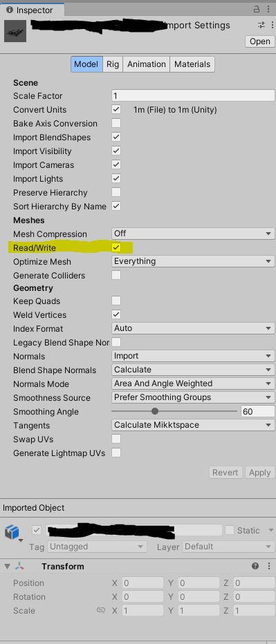The image size is (276, 644).
Task: Open the Inspector panel kebab menu
Action: (270, 9)
